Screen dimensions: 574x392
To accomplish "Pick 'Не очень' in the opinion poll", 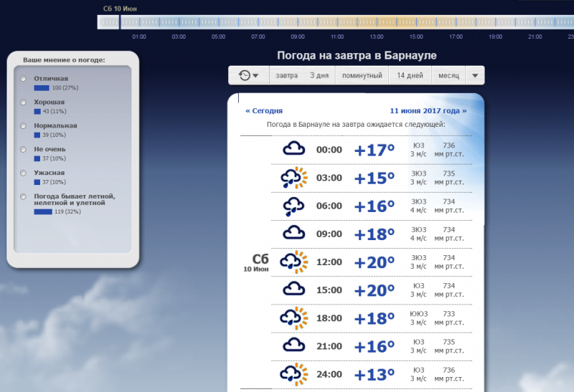I will [x=24, y=149].
